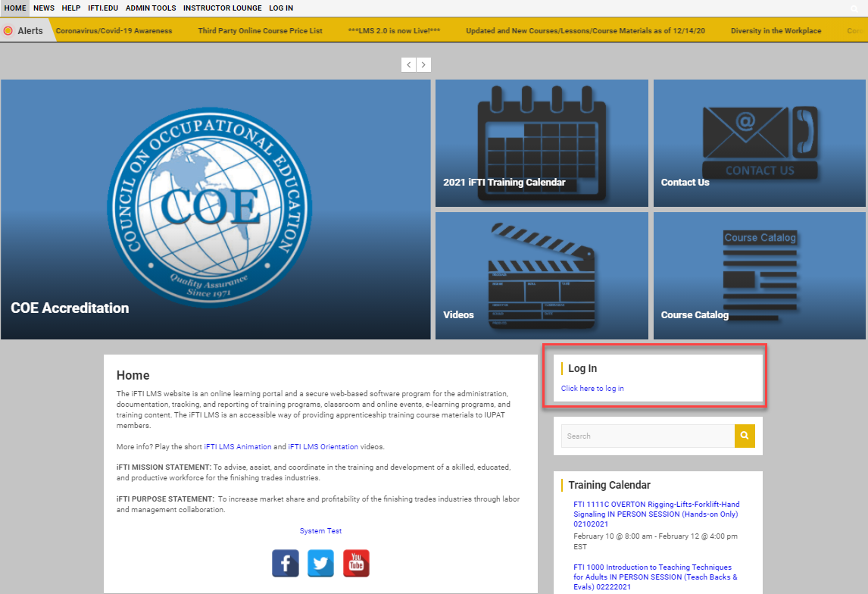Viewport: 868px width, 594px height.
Task: Click the 'Click here to log in' link
Action: [592, 389]
